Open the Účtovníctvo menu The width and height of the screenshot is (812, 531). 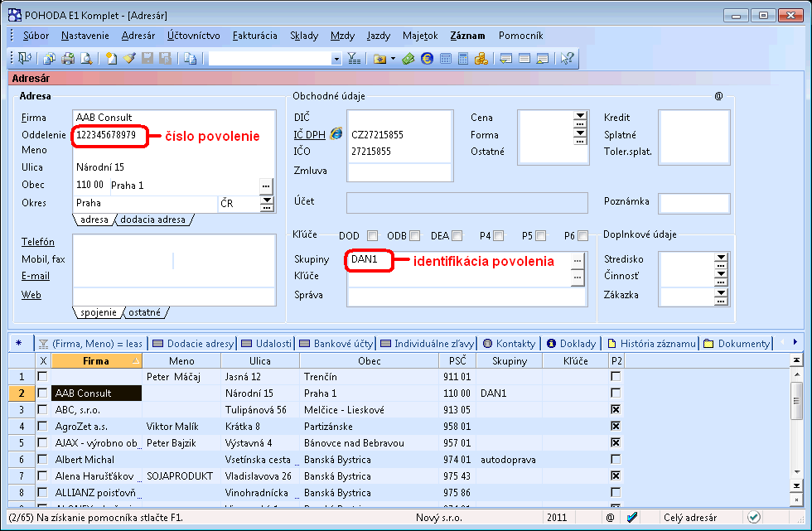194,36
